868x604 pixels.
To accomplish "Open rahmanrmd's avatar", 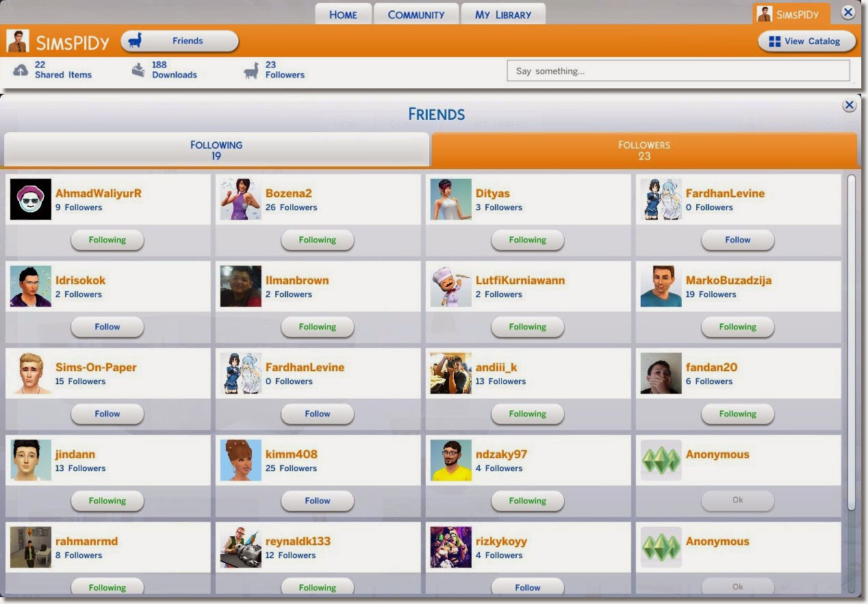I will point(31,547).
